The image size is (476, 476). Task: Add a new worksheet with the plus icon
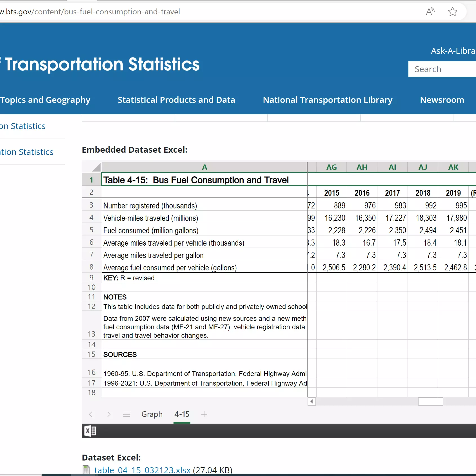pos(204,414)
